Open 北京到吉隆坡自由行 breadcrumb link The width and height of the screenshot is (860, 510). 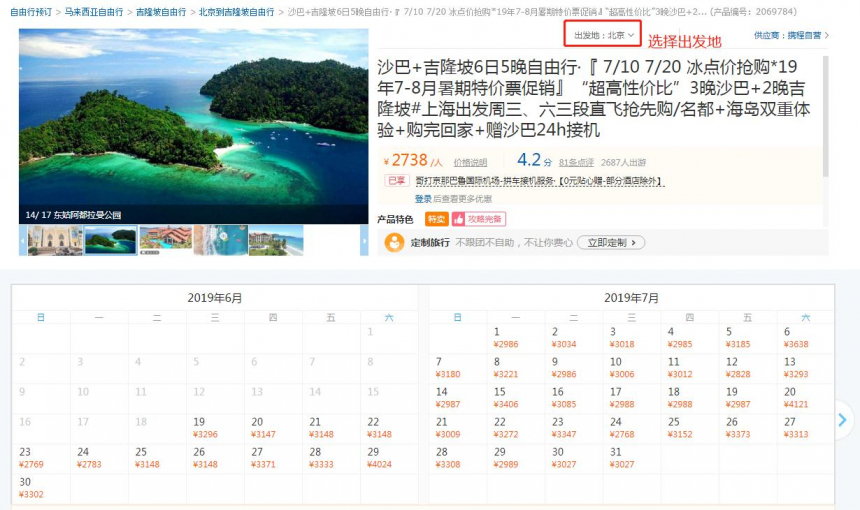pyautogui.click(x=236, y=12)
